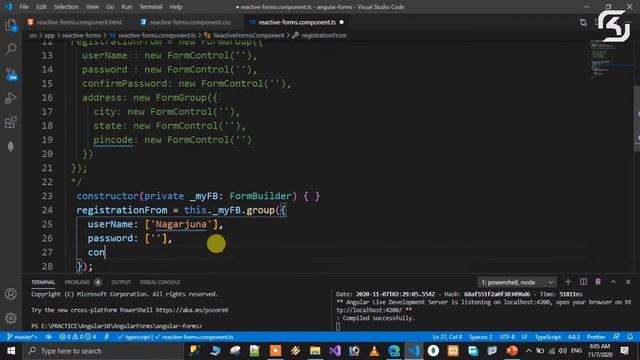Viewport: 640px width, 360px height.
Task: Select TypeScript language mode in status bar
Action: 548,337
